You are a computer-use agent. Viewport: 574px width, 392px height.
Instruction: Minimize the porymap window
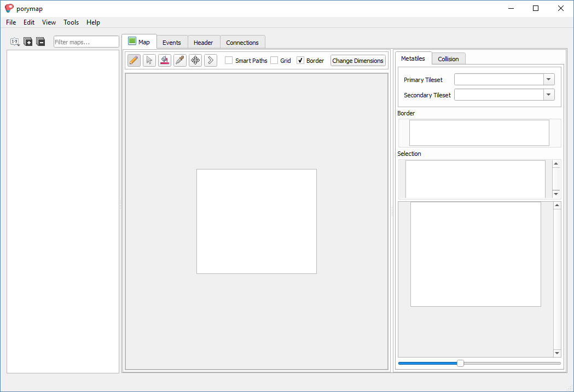[x=511, y=8]
